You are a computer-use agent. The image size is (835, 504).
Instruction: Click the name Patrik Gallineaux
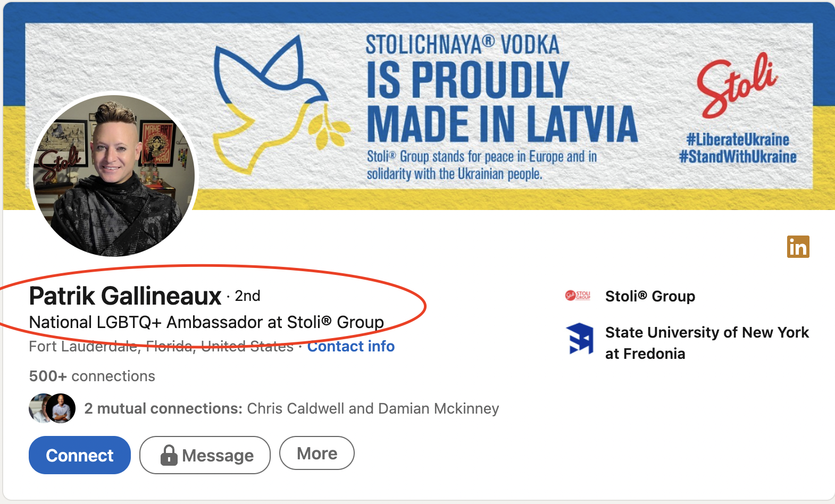click(126, 296)
